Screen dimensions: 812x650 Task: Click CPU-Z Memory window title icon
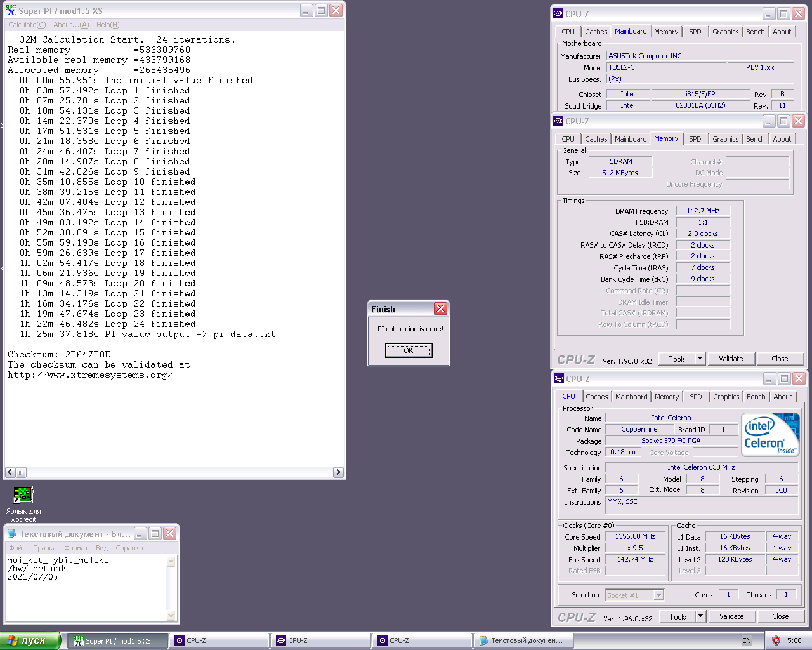tap(558, 121)
